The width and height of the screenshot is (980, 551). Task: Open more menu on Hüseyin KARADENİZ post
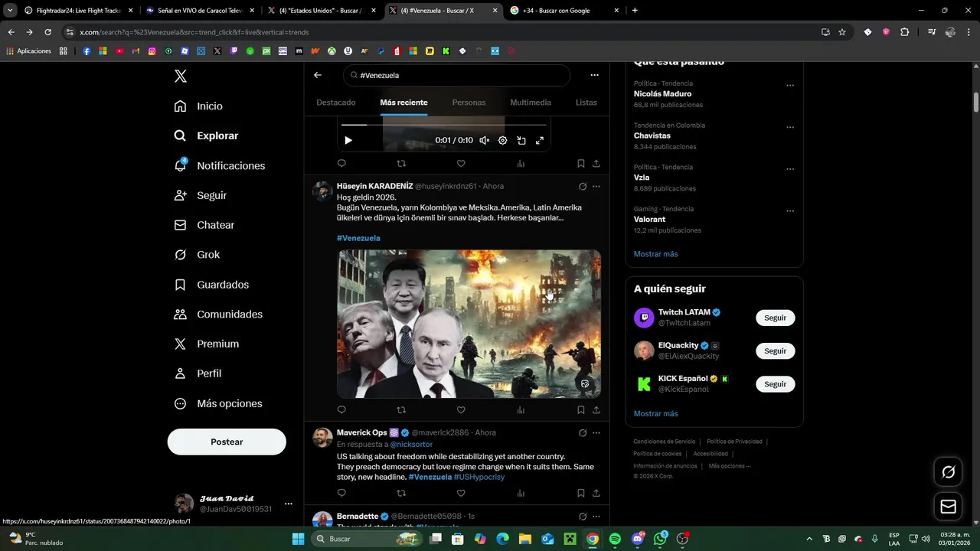click(x=596, y=186)
